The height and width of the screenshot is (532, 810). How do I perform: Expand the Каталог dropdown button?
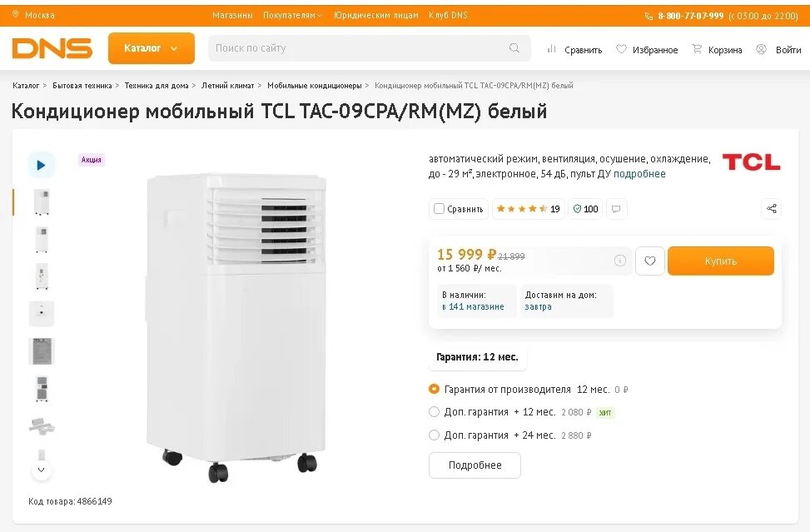(151, 48)
